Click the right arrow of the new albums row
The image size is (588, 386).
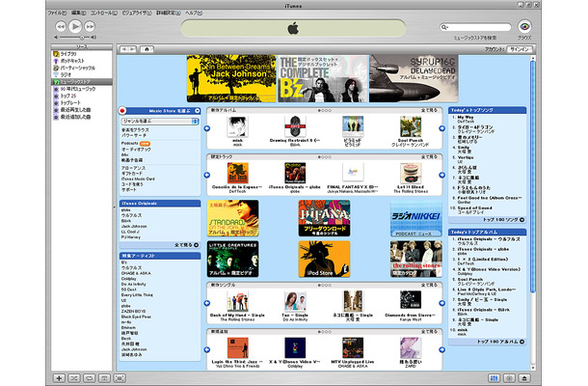pyautogui.click(x=442, y=128)
